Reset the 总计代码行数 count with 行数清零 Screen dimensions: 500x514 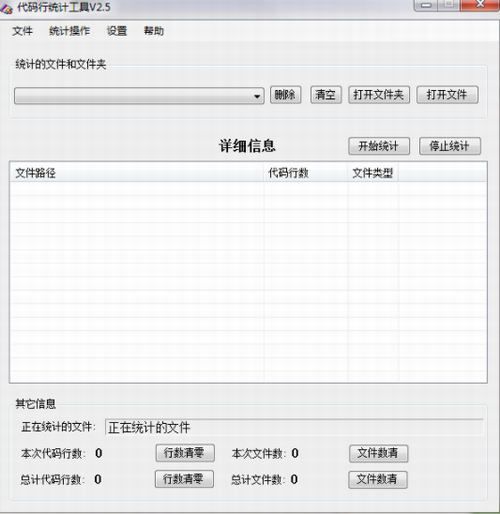point(184,479)
